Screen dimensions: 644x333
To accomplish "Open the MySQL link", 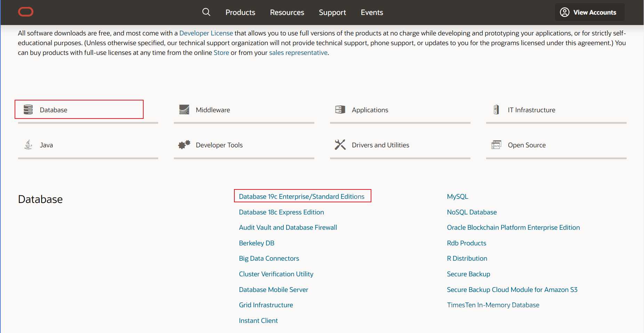I will tap(458, 196).
